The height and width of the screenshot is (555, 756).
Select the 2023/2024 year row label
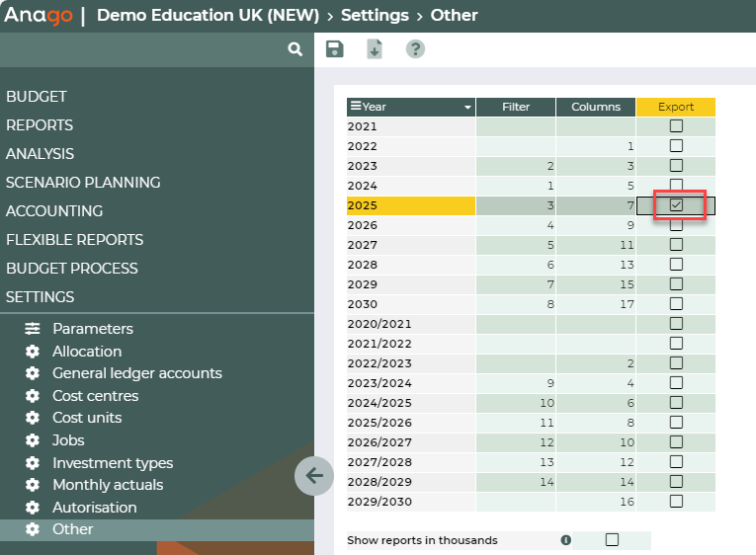[x=411, y=383]
